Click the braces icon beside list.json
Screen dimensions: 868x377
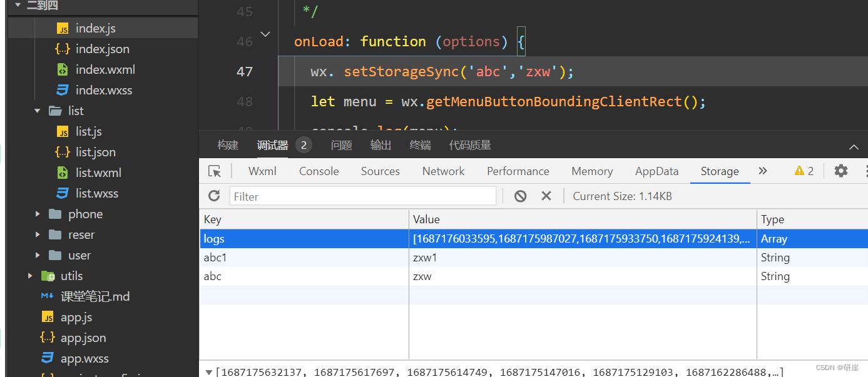pos(63,152)
